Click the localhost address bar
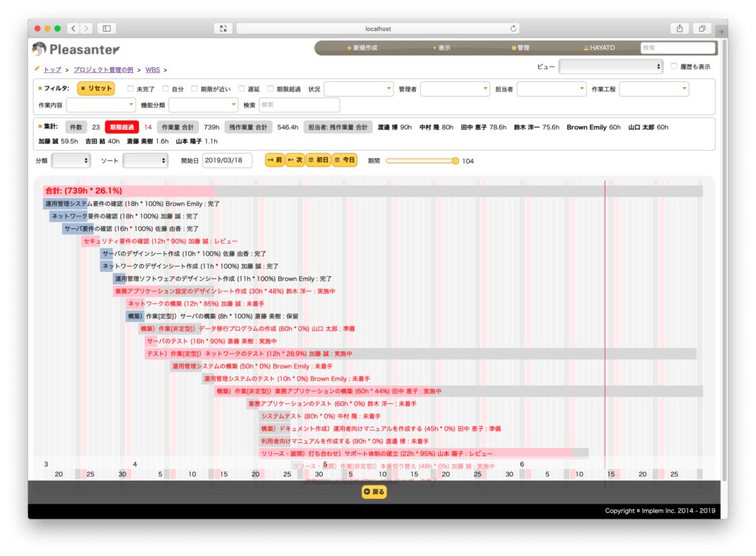This screenshot has height=556, width=756. click(x=378, y=29)
